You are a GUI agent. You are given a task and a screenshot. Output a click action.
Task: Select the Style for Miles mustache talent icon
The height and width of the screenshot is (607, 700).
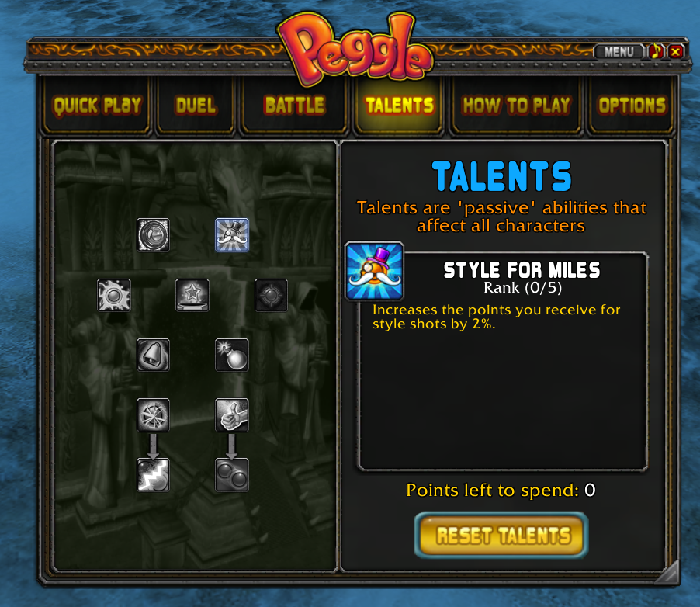click(232, 235)
